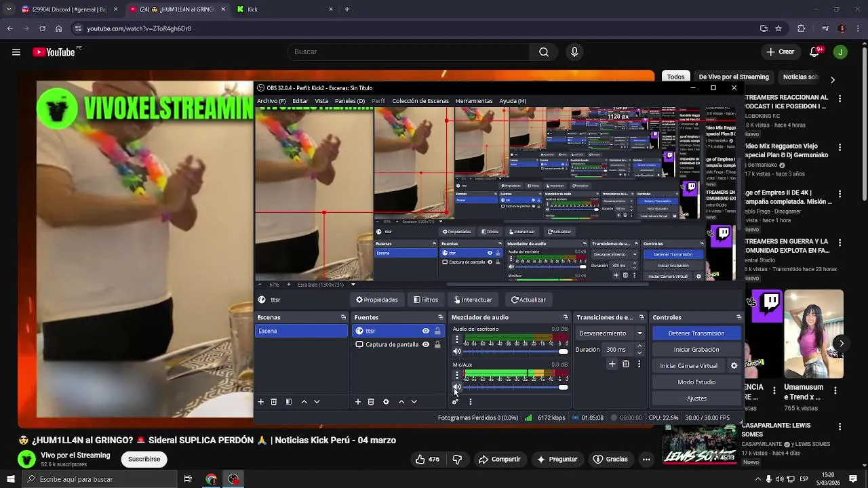Expand the Escalado preview zoom dropdown
Screen dimensions: 868x488
coord(353,285)
